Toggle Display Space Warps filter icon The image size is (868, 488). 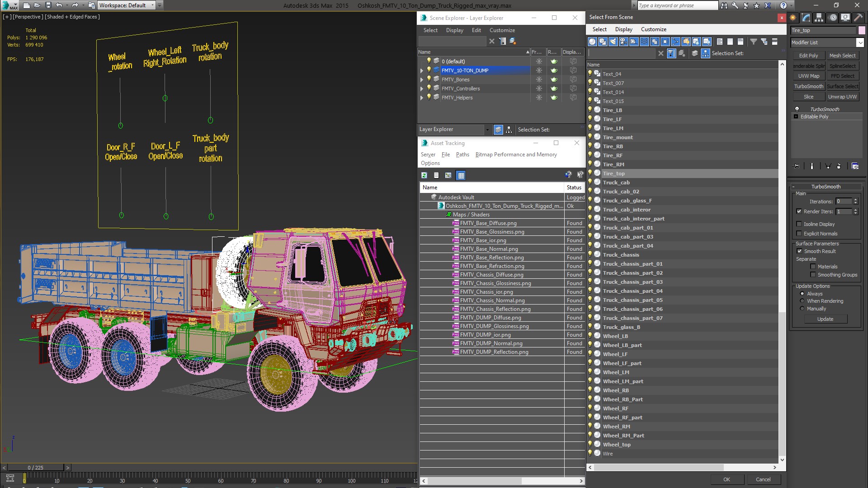point(644,42)
